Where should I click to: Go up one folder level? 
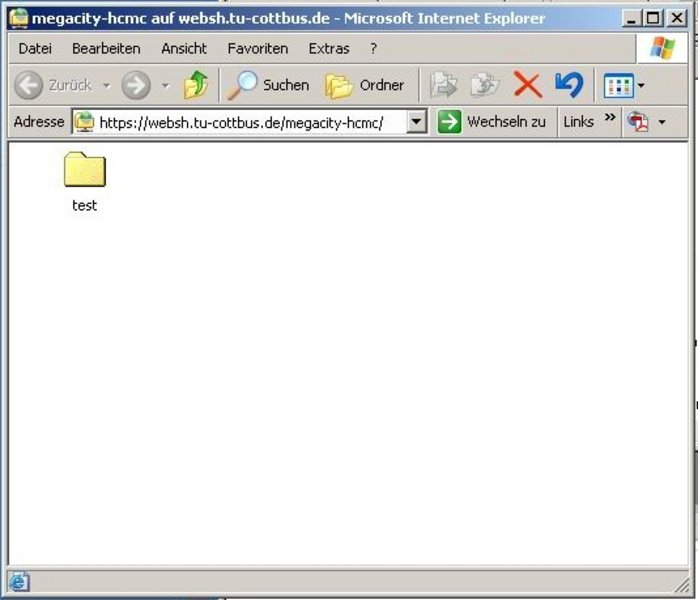point(197,86)
